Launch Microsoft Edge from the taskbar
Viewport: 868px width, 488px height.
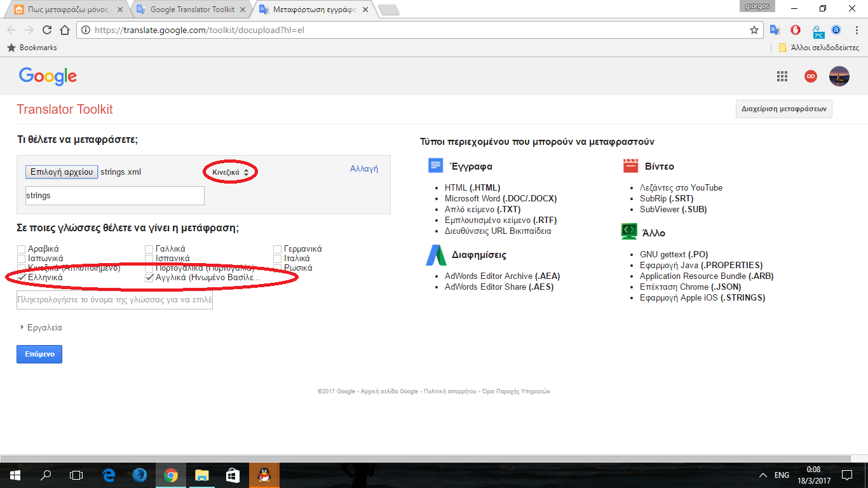pos(109,475)
